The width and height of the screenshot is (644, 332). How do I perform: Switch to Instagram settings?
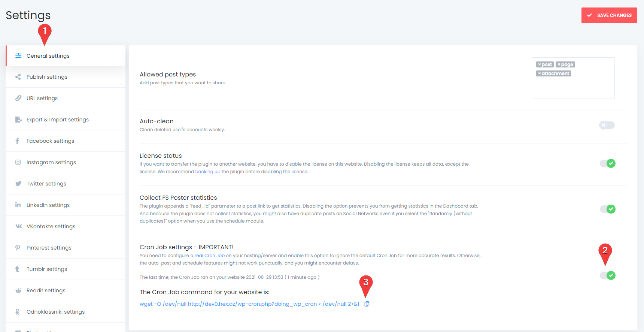coord(66,162)
